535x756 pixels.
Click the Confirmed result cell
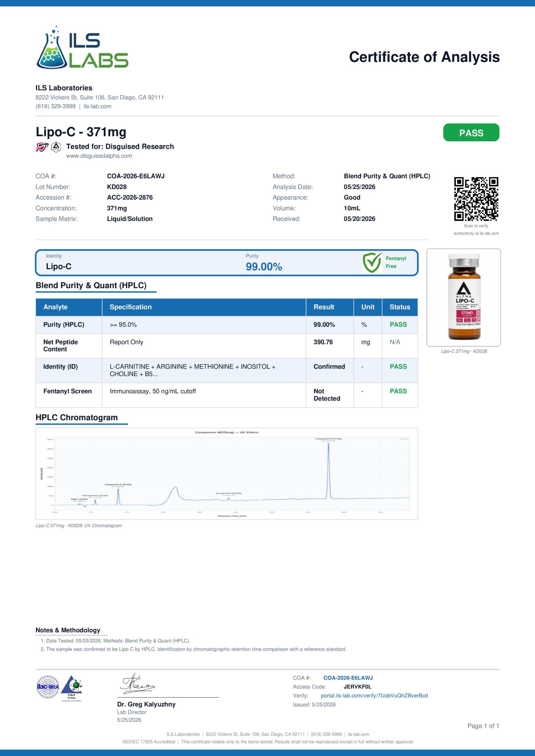(330, 370)
